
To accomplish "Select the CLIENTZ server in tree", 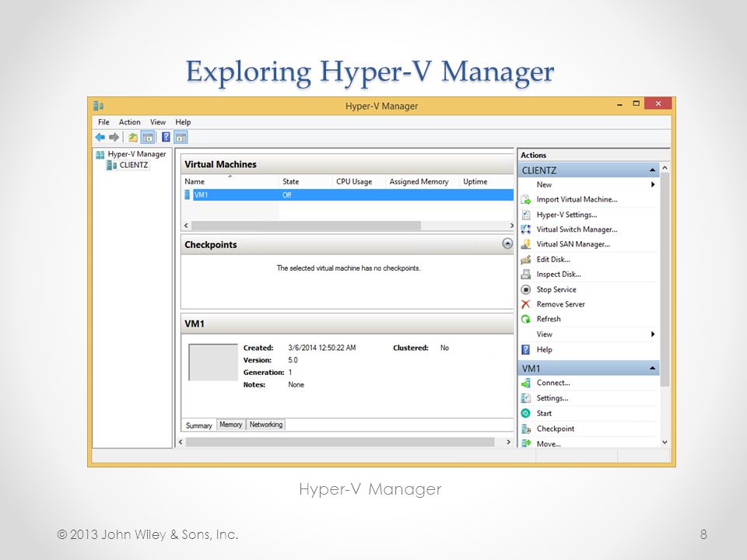I will 133,165.
